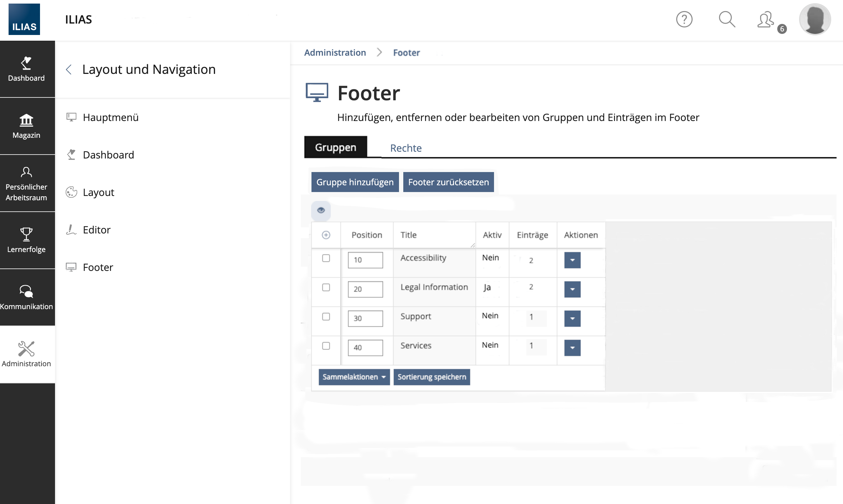Tick the Legal Information row checkbox

[x=326, y=287]
